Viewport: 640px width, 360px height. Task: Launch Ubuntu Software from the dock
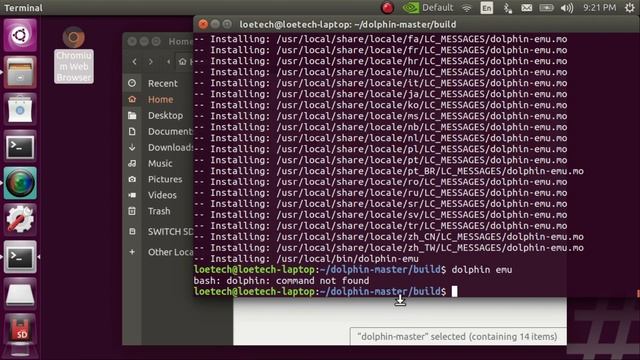[20, 109]
